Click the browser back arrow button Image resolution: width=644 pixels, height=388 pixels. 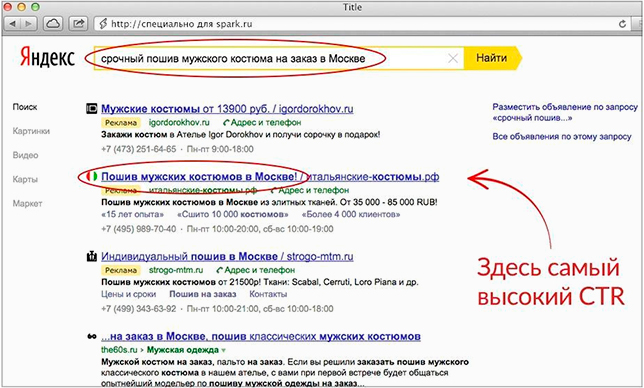click(12, 24)
